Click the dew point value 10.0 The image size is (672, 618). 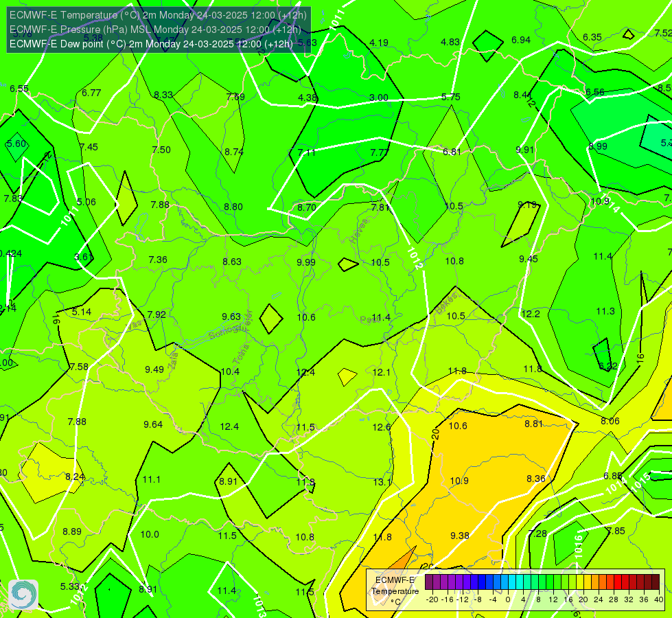pyautogui.click(x=150, y=534)
